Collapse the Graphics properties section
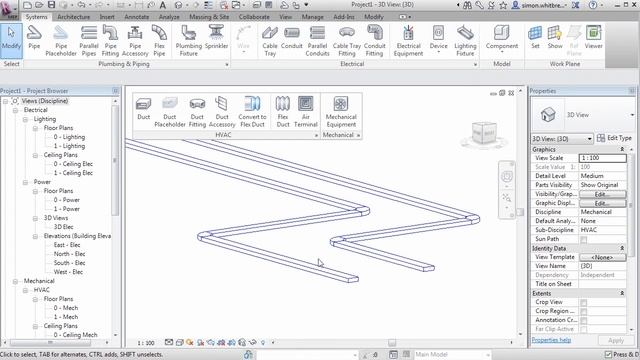 click(x=622, y=149)
